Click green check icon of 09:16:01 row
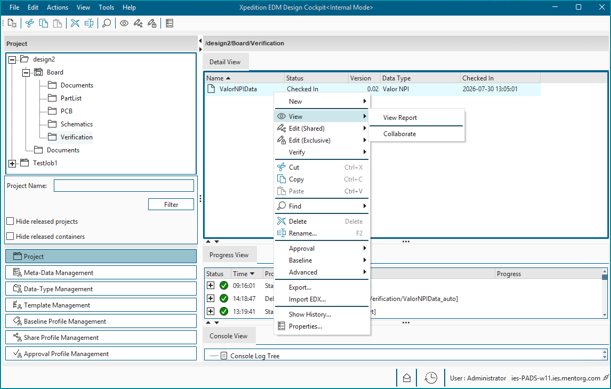The height and width of the screenshot is (389, 611). point(224,285)
